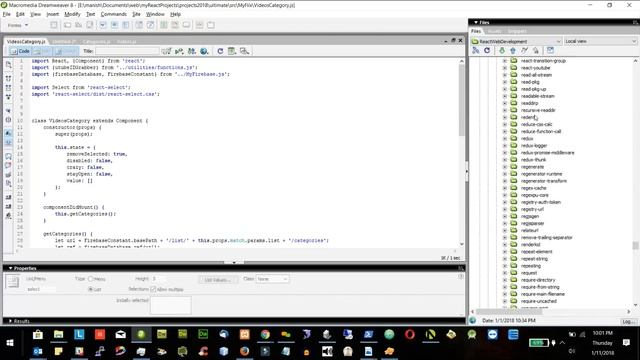The image size is (640, 360).
Task: Click the Height field in Properties
Action: point(159,279)
